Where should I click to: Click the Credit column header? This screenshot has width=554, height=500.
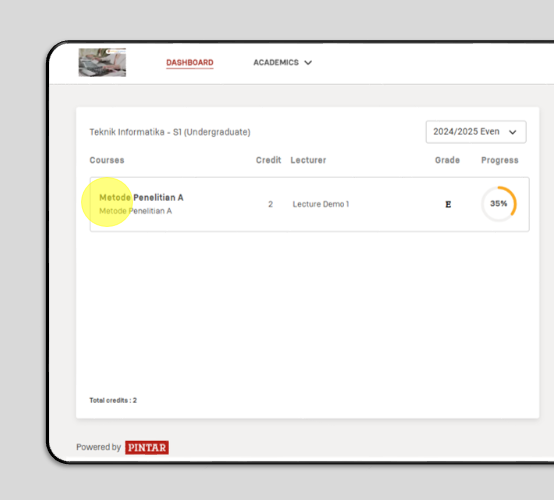click(268, 160)
